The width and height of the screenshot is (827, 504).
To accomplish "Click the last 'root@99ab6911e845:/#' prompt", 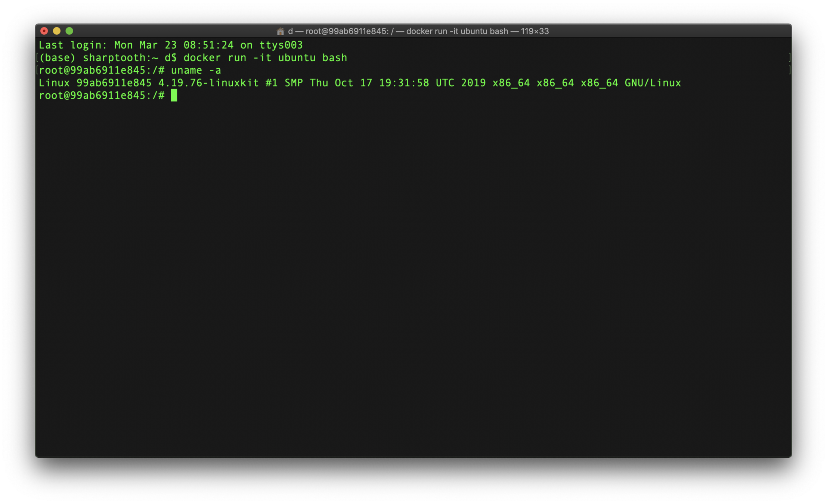I will pos(102,96).
